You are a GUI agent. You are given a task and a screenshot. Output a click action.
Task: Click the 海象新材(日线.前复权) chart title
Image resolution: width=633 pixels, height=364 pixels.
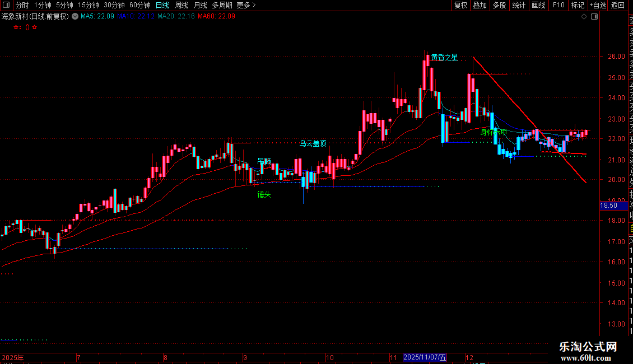(35, 17)
